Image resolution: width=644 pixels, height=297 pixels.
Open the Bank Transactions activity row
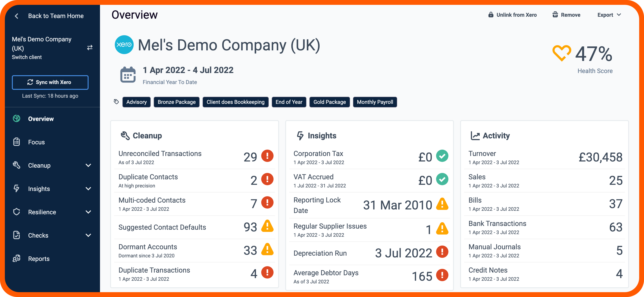point(544,227)
